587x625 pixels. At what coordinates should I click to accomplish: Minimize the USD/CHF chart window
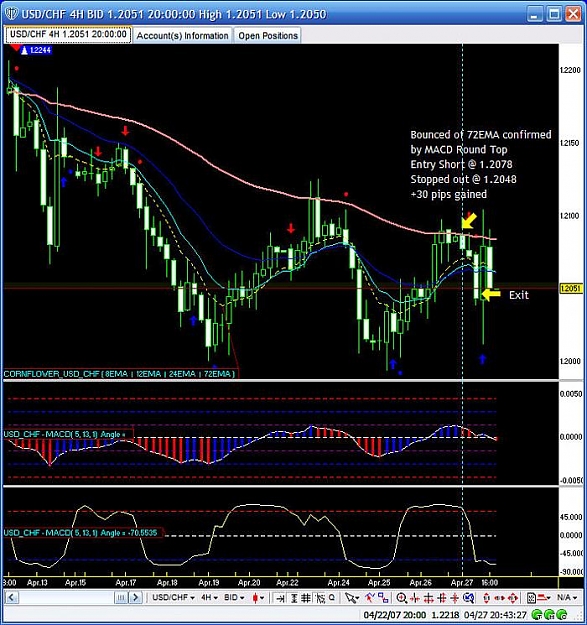click(534, 14)
